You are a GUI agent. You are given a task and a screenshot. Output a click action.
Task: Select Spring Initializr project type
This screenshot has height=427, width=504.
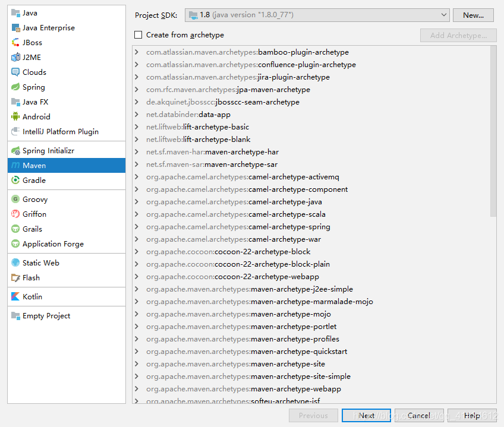(x=48, y=150)
